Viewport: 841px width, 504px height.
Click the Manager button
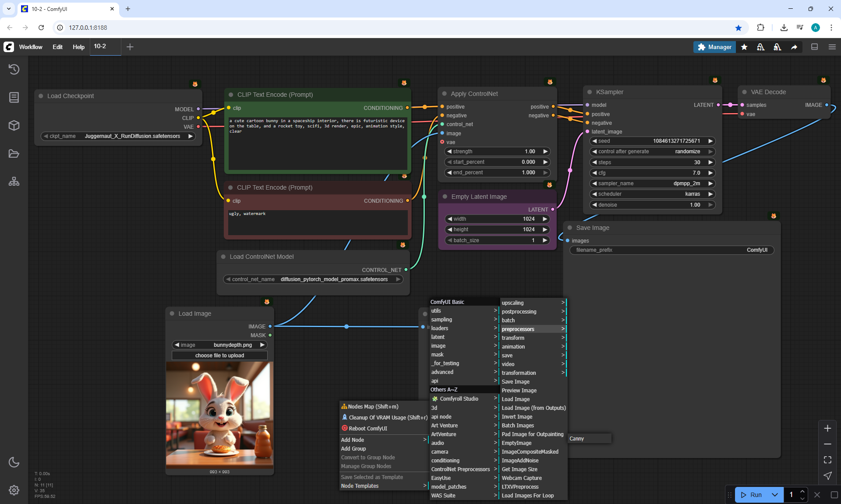pyautogui.click(x=714, y=47)
